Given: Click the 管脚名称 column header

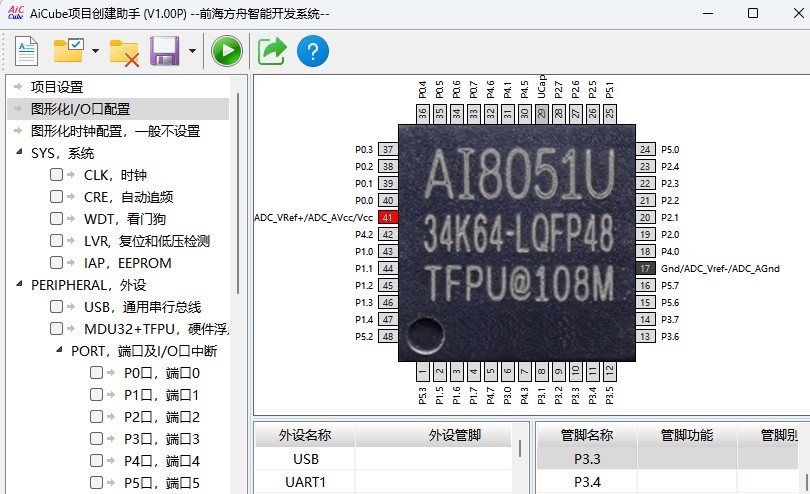Looking at the screenshot, I should click(x=587, y=435).
